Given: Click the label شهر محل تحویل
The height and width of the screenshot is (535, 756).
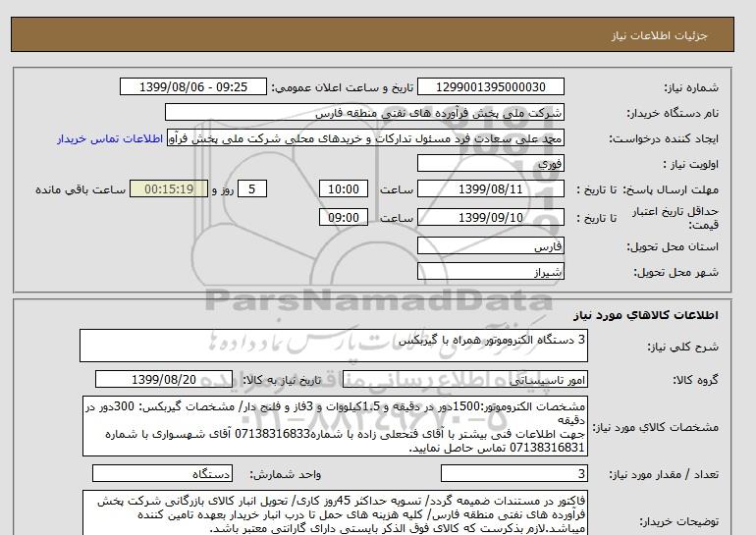Looking at the screenshot, I should coord(675,272).
